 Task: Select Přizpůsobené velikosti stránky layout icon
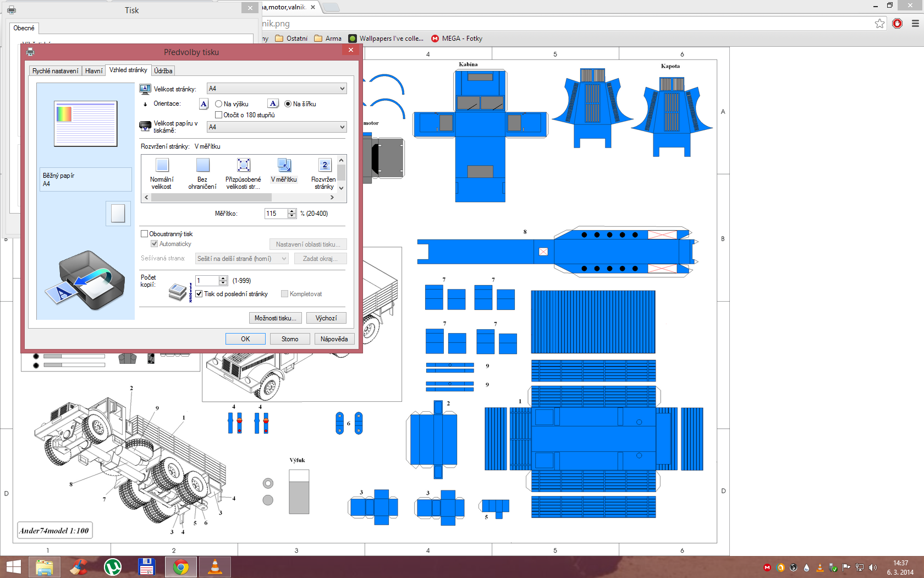pos(243,165)
